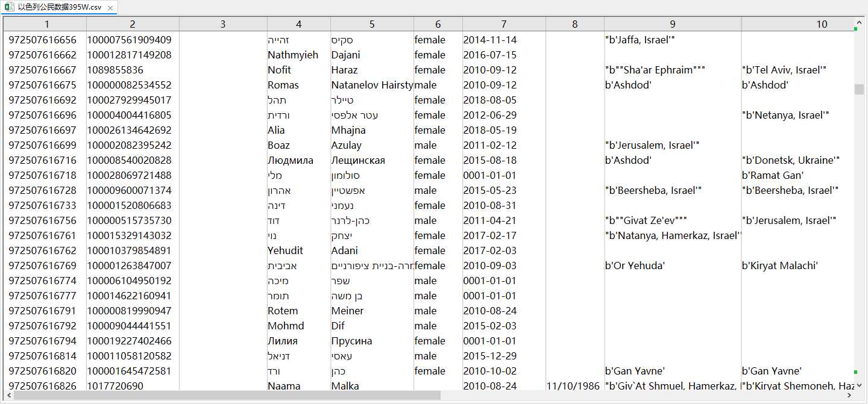Select column header 5
This screenshot has height=404, width=868.
point(372,24)
